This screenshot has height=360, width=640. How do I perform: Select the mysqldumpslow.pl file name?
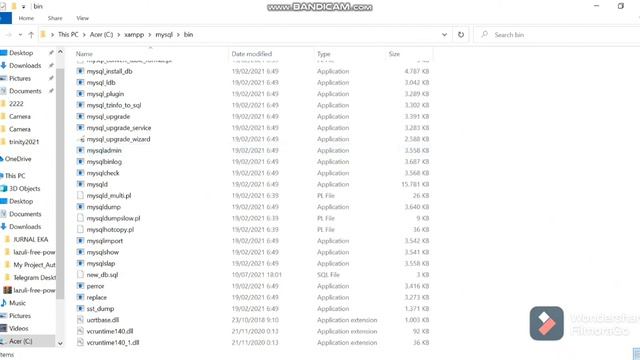click(x=113, y=218)
